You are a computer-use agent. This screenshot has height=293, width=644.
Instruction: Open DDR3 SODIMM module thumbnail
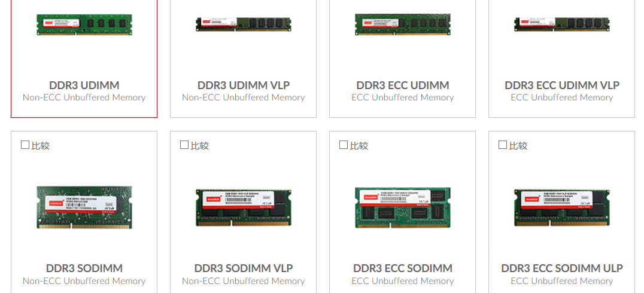pyautogui.click(x=84, y=207)
